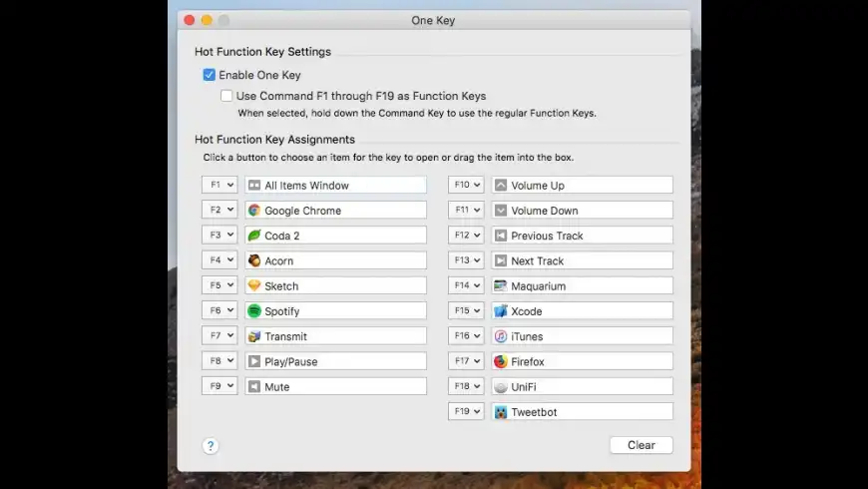Open the help question mark button

coord(211,445)
